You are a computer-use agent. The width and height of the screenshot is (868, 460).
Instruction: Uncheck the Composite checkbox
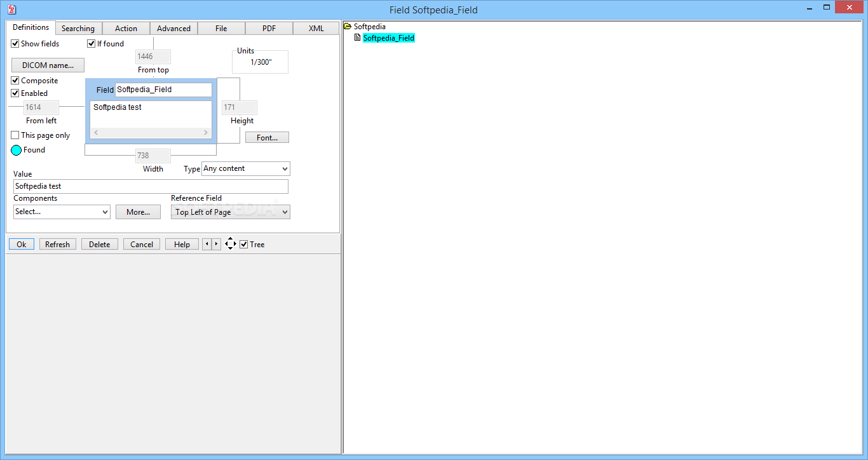coord(15,81)
